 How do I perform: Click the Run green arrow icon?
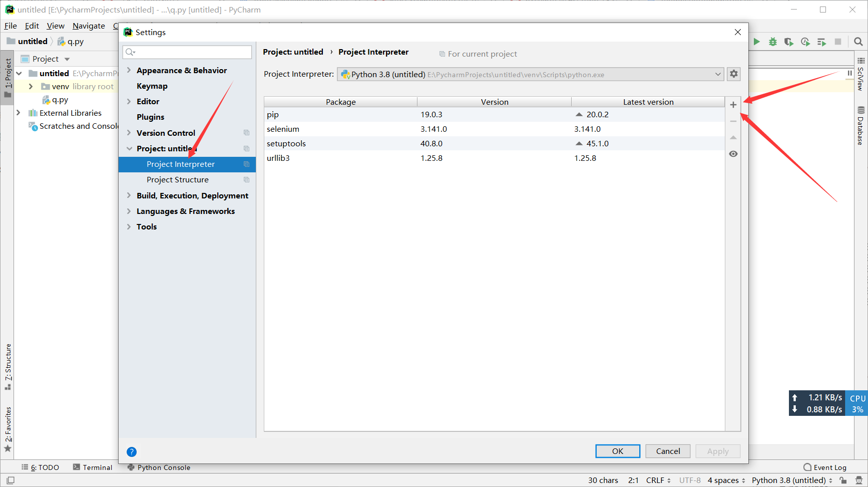(757, 42)
